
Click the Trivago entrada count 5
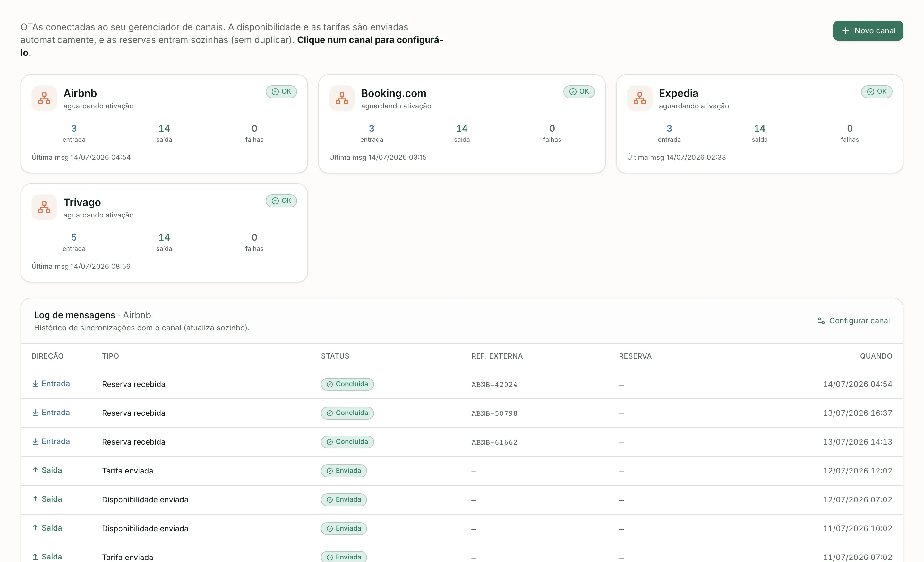pos(74,237)
